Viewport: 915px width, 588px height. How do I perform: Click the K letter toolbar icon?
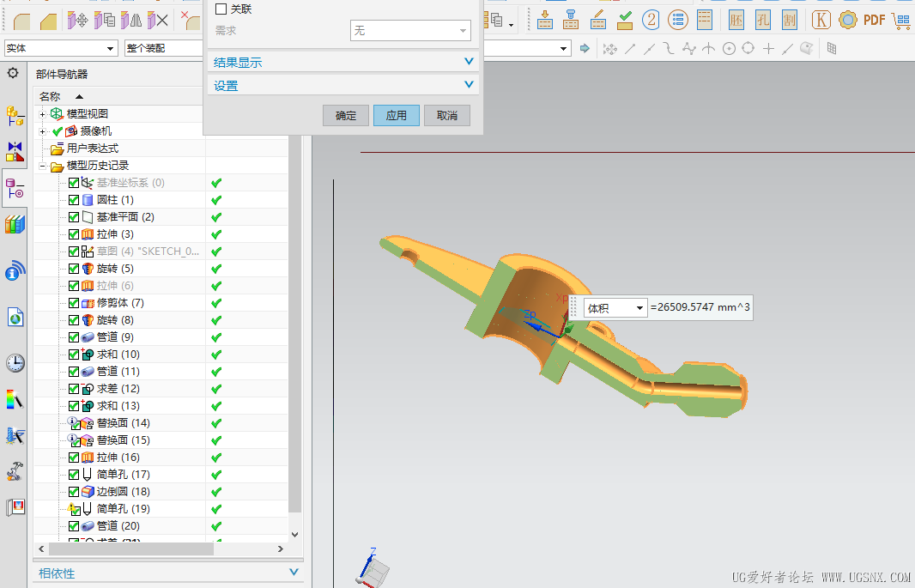click(821, 20)
